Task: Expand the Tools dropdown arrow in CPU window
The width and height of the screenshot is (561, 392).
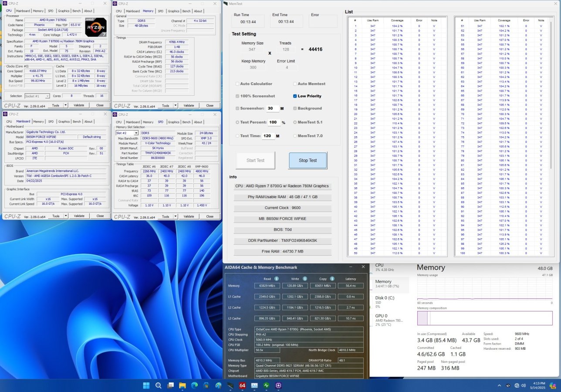Action: (66, 105)
